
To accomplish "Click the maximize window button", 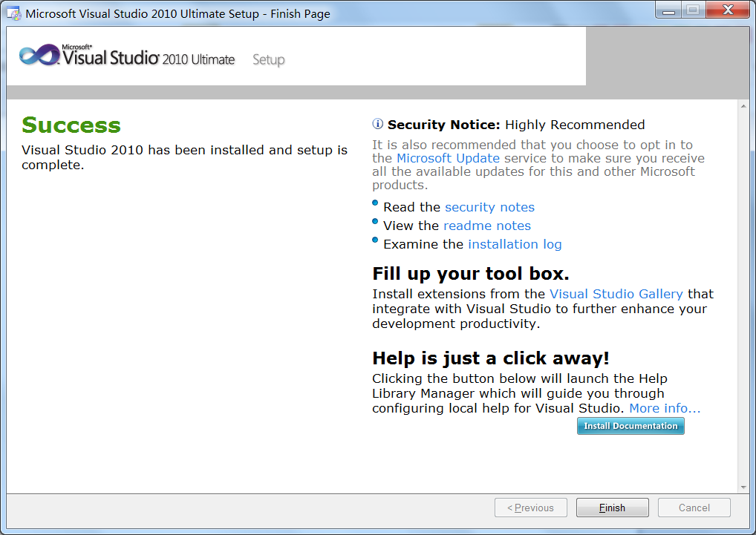I will coord(694,10).
